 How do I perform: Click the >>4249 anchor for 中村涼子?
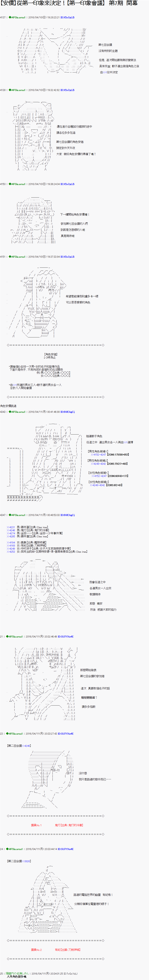point(11,549)
